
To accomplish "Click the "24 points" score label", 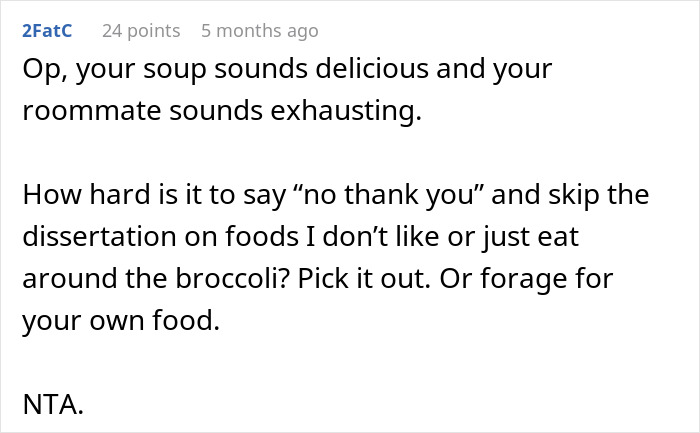I will 141,31.
